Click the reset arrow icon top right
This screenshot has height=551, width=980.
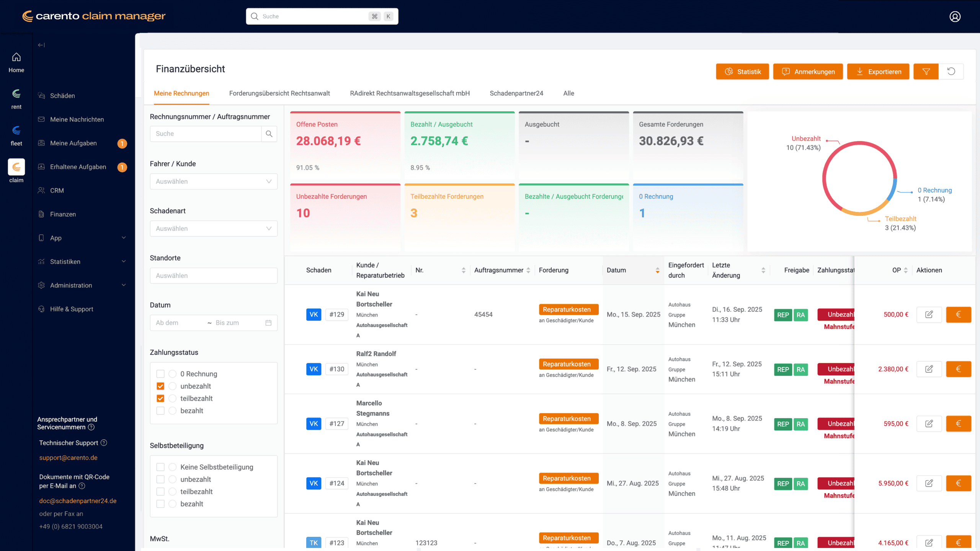point(952,71)
